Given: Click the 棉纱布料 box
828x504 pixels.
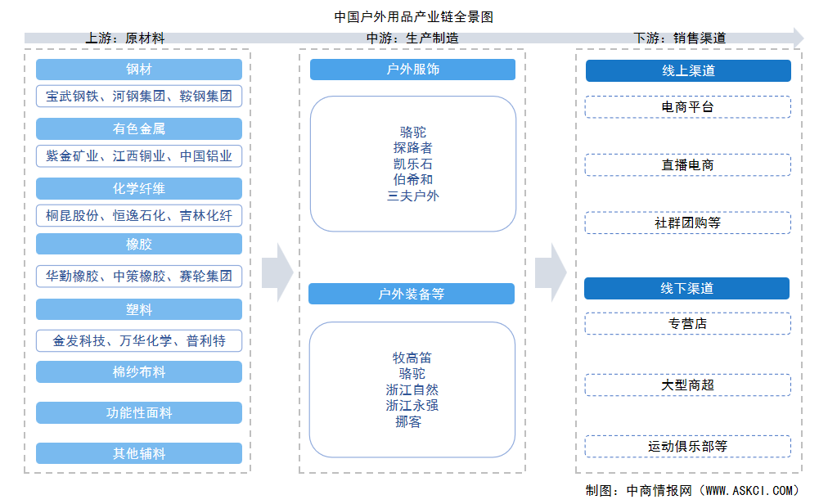Looking at the screenshot, I should tap(139, 371).
